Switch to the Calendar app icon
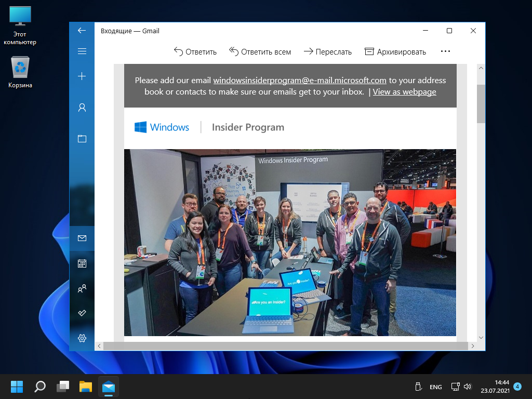Screen dimensions: 532x399 [x=82, y=263]
